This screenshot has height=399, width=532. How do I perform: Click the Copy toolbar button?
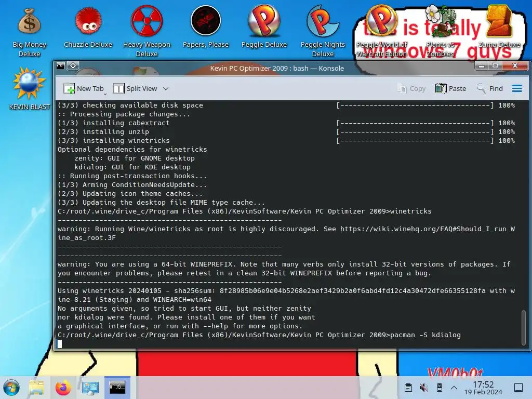click(411, 88)
